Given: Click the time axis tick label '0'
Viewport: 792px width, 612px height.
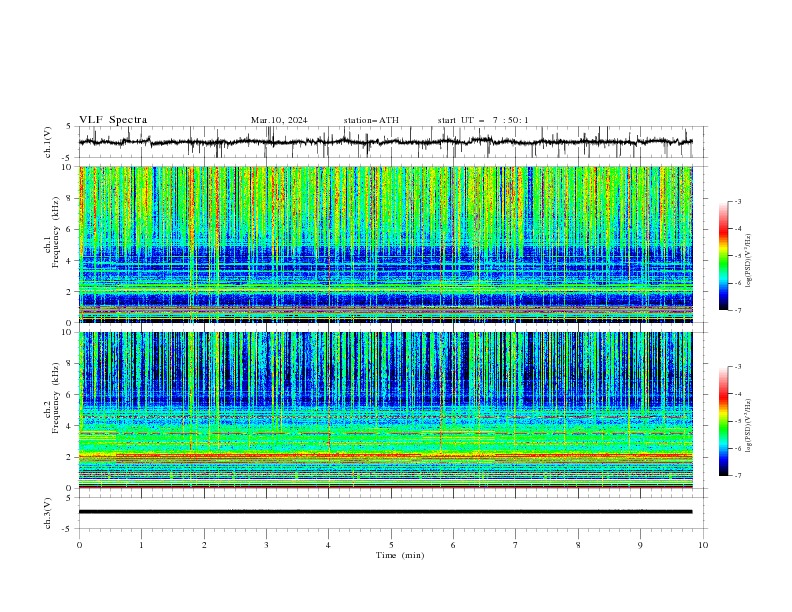Looking at the screenshot, I should coord(79,545).
